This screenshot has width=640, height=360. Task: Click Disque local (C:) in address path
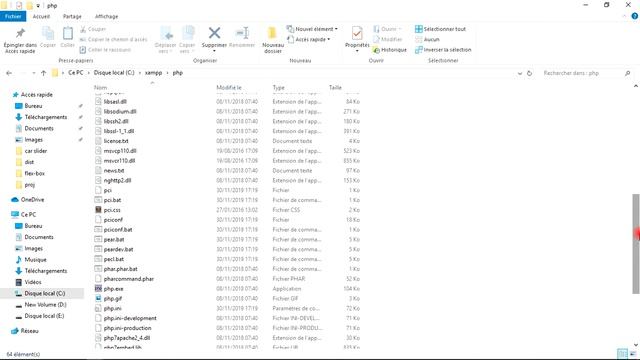click(114, 73)
